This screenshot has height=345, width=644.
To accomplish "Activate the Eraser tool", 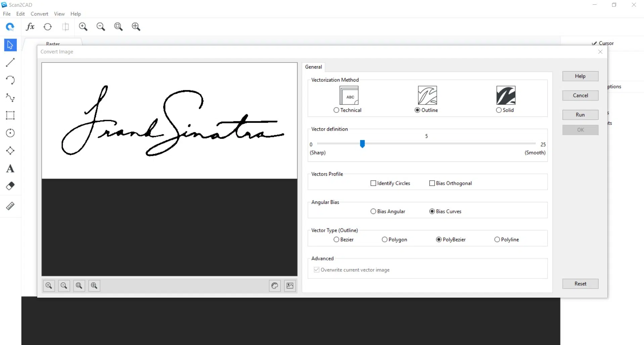I will point(10,186).
